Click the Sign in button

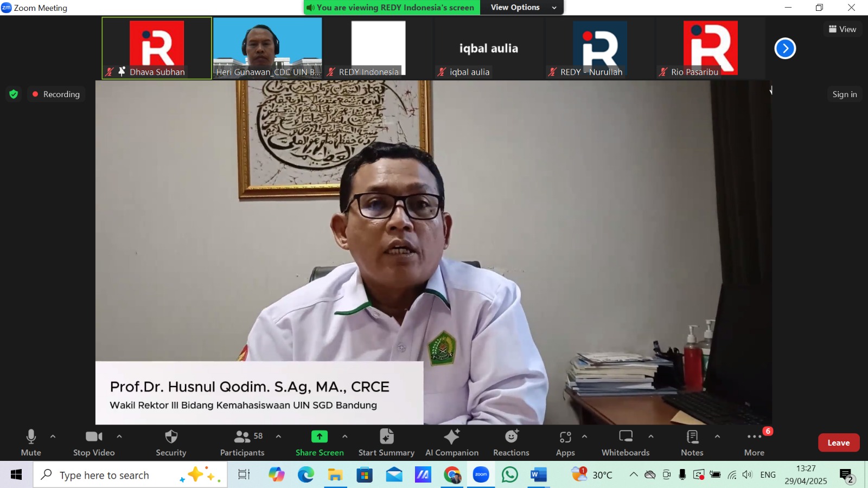tap(845, 94)
